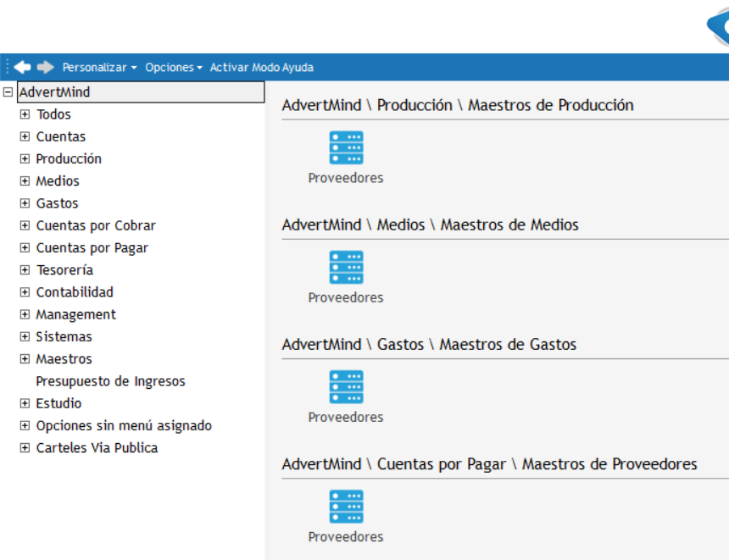
Task: Click the forward arrow in the toolbar
Action: (x=45, y=68)
